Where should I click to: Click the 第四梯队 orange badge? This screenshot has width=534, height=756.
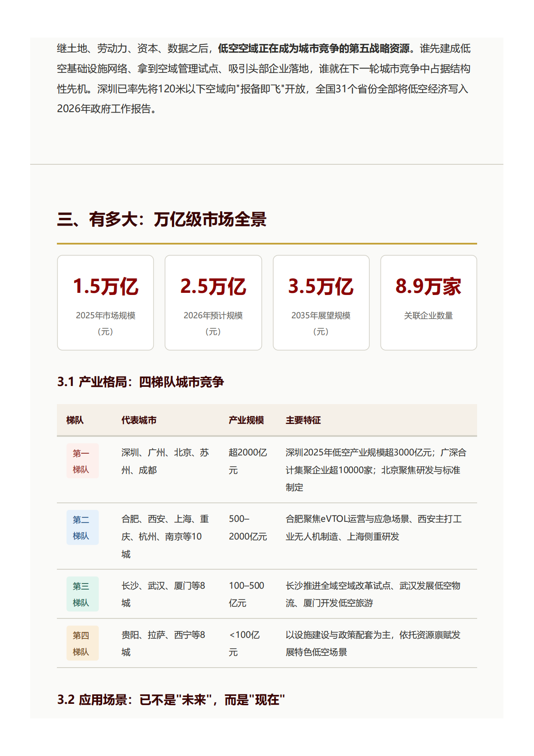pyautogui.click(x=82, y=643)
